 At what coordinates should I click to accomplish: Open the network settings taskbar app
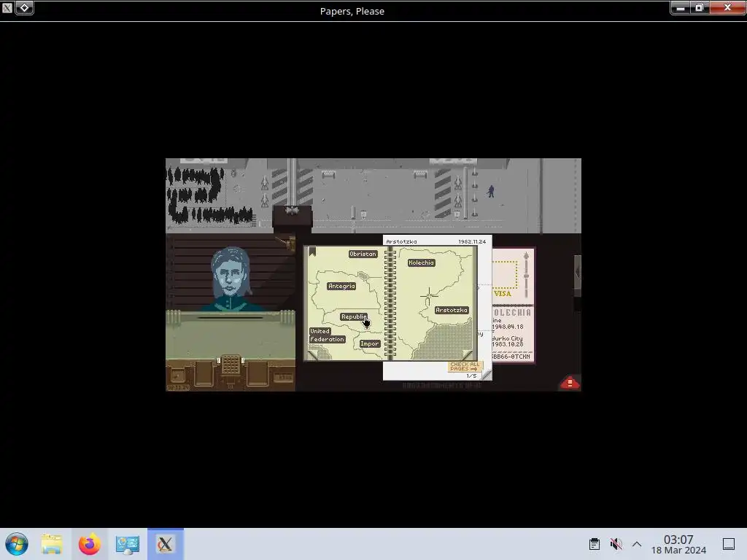pyautogui.click(x=127, y=544)
